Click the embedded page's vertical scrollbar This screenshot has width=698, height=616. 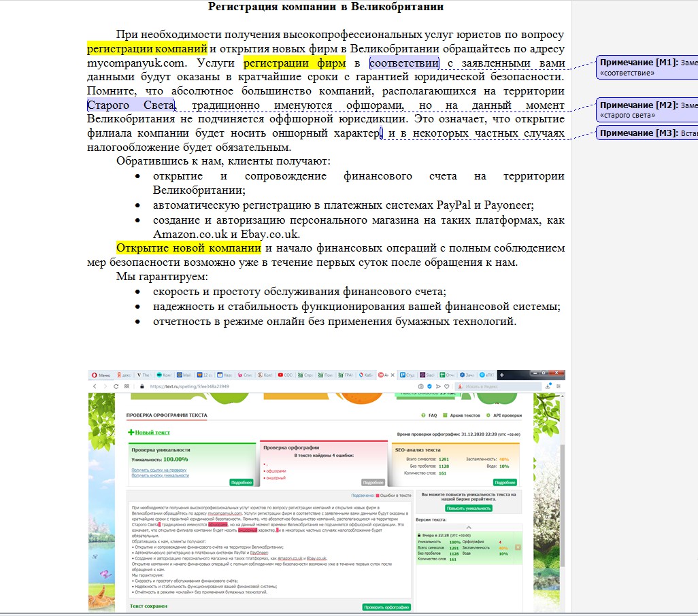click(563, 502)
